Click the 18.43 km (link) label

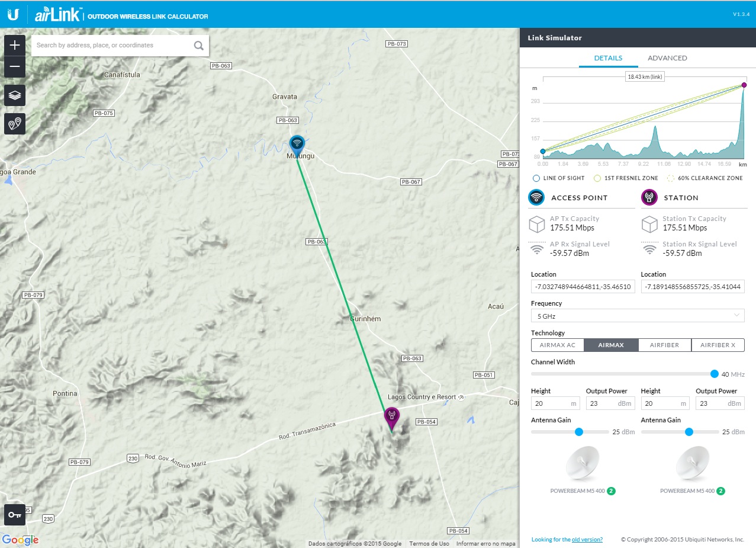pyautogui.click(x=645, y=77)
